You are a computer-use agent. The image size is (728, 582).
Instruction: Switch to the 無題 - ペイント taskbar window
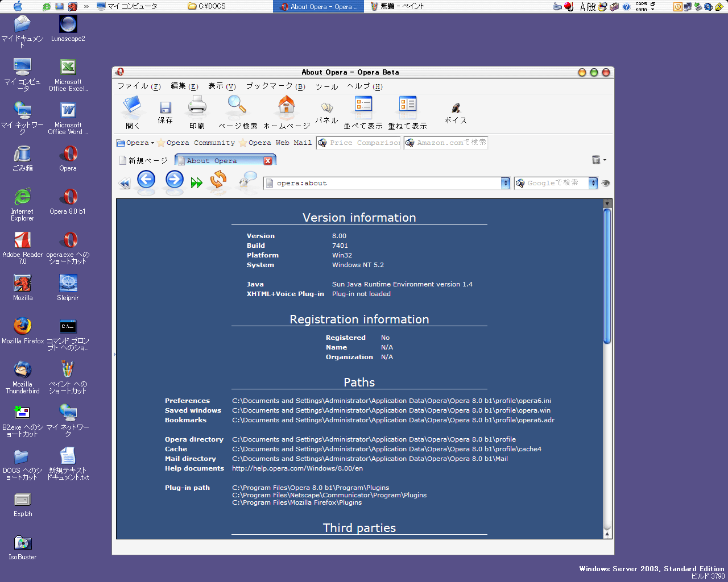click(398, 6)
